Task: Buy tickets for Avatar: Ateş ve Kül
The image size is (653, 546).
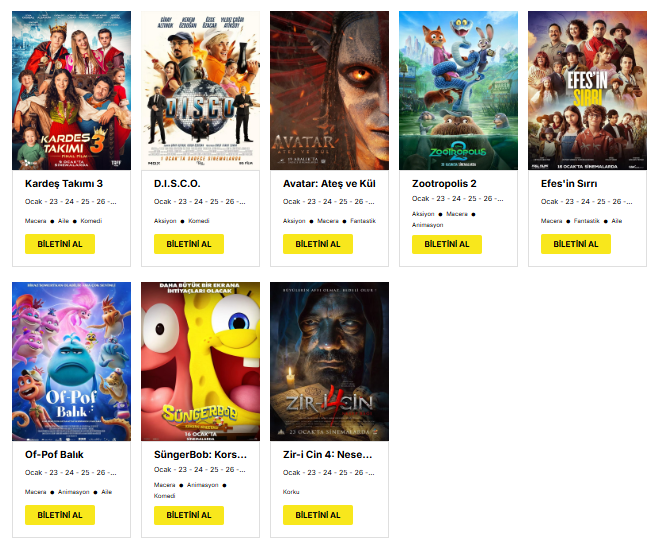Action: click(x=318, y=244)
